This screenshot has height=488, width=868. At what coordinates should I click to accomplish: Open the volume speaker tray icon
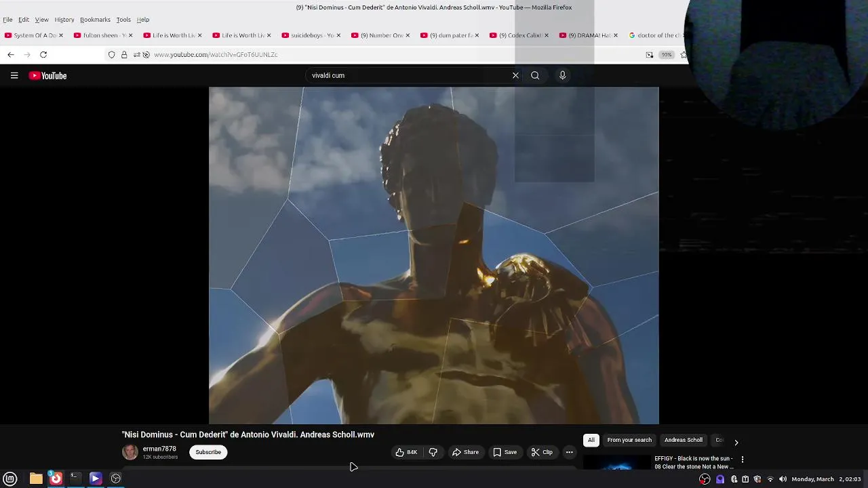coord(783,479)
